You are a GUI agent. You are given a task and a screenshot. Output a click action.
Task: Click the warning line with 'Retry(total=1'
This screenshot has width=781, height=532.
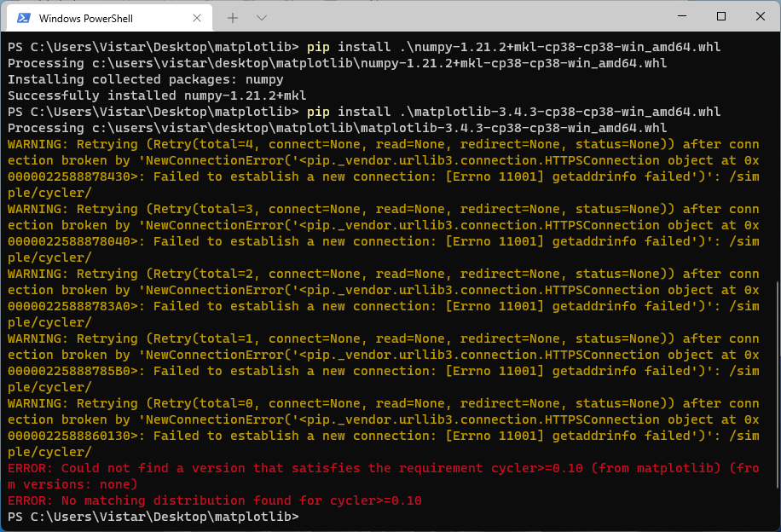click(x=384, y=338)
